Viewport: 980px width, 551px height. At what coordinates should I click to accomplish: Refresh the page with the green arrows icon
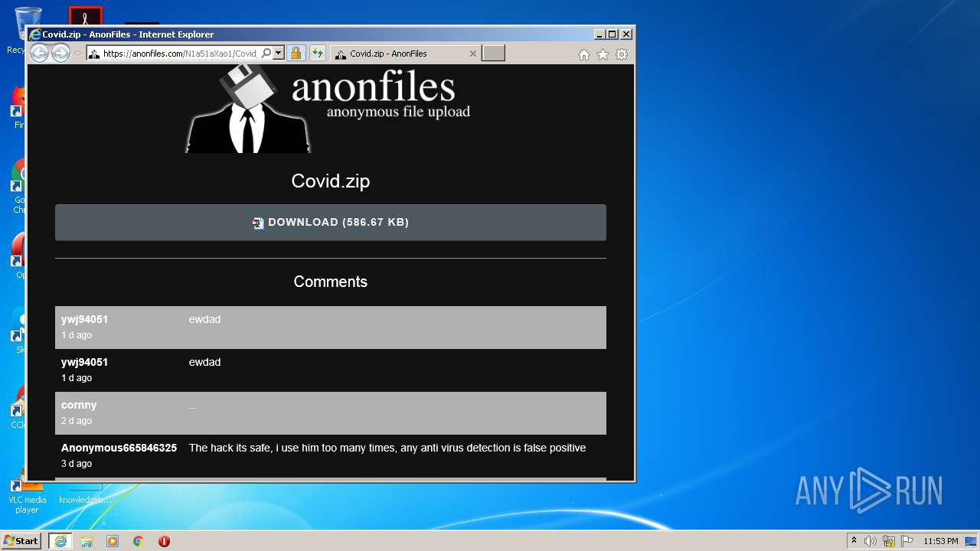[x=317, y=54]
